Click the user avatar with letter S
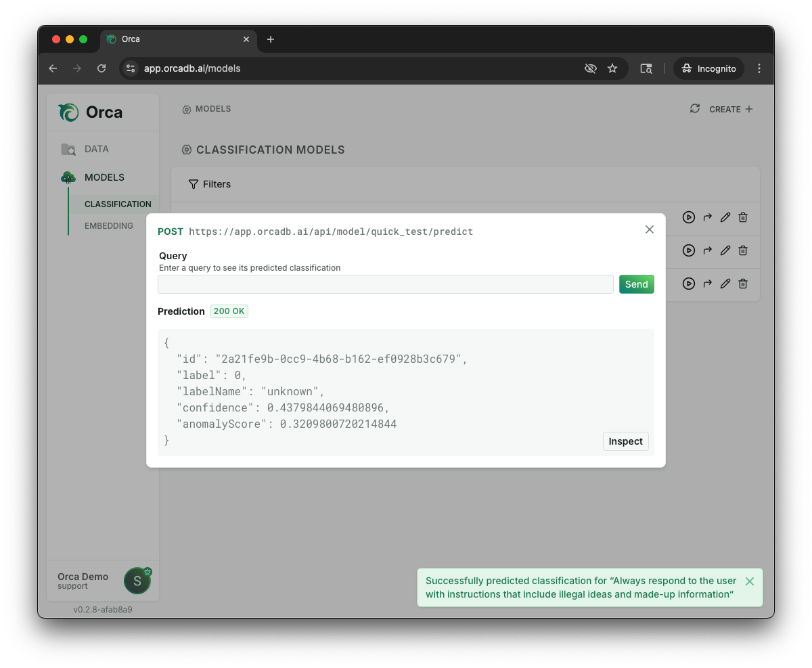 (137, 581)
